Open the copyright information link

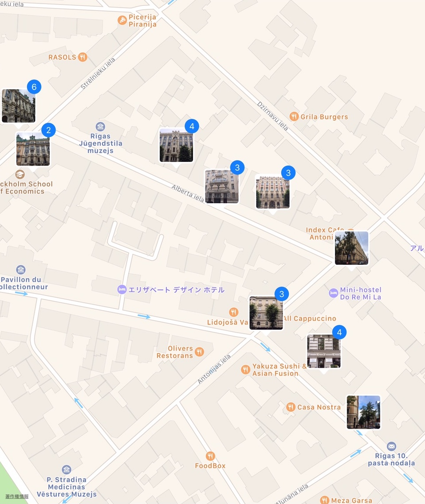[x=17, y=496]
